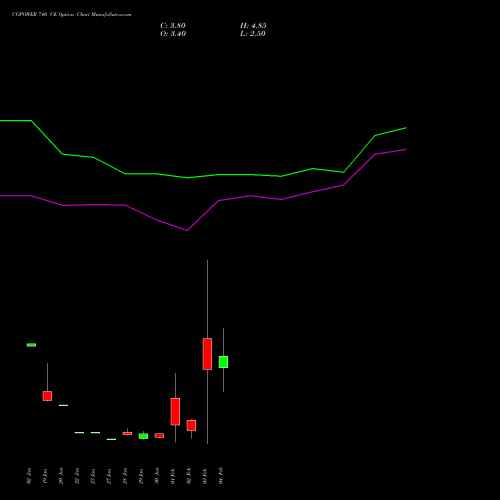Click the 28 Jan date label
Screen dimensions: 500x500
(x=125, y=476)
